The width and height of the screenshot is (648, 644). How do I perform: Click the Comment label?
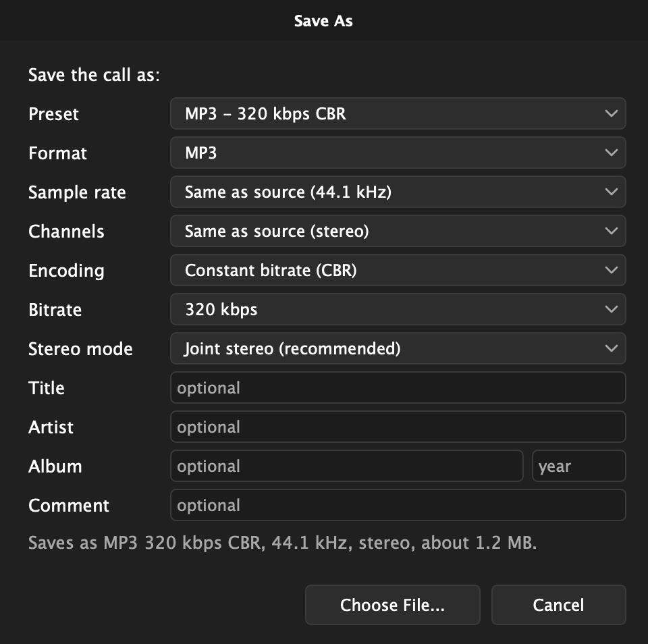[x=69, y=506]
